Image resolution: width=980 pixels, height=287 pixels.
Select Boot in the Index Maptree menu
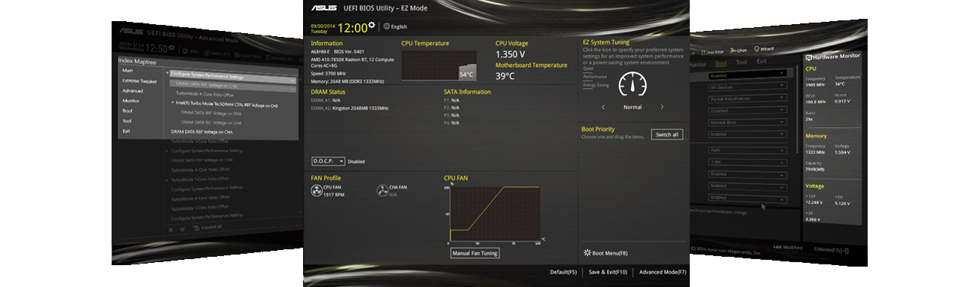(127, 111)
